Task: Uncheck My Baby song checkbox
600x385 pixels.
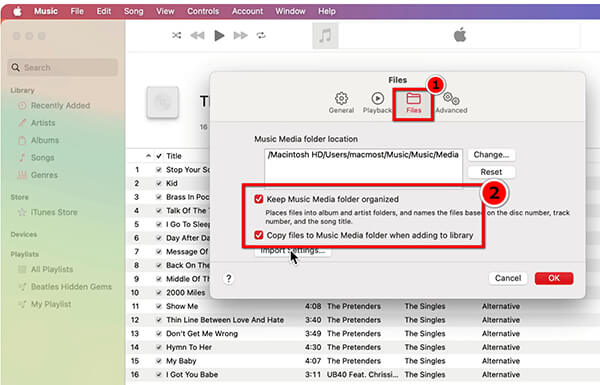Action: tap(159, 361)
